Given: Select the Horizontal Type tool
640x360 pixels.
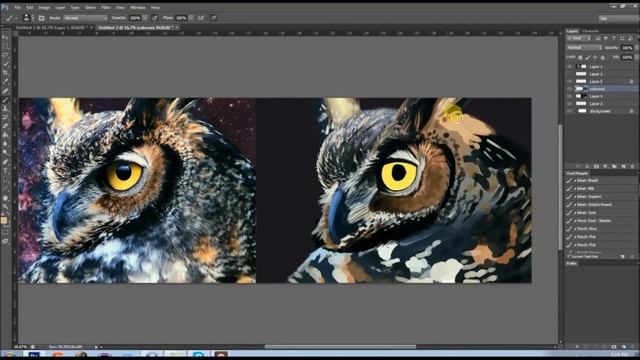Looking at the screenshot, I should pos(5,171).
